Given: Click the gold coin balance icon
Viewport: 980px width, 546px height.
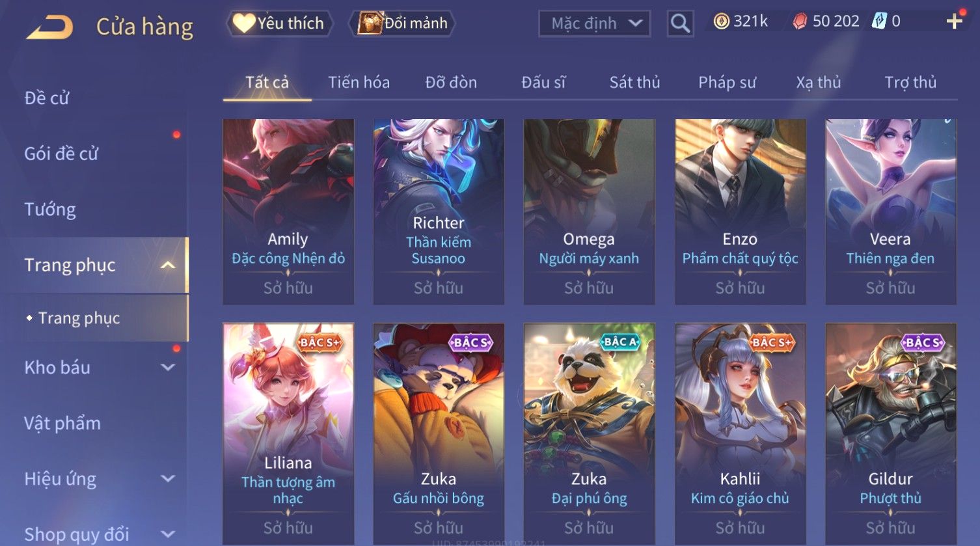Looking at the screenshot, I should pyautogui.click(x=721, y=22).
